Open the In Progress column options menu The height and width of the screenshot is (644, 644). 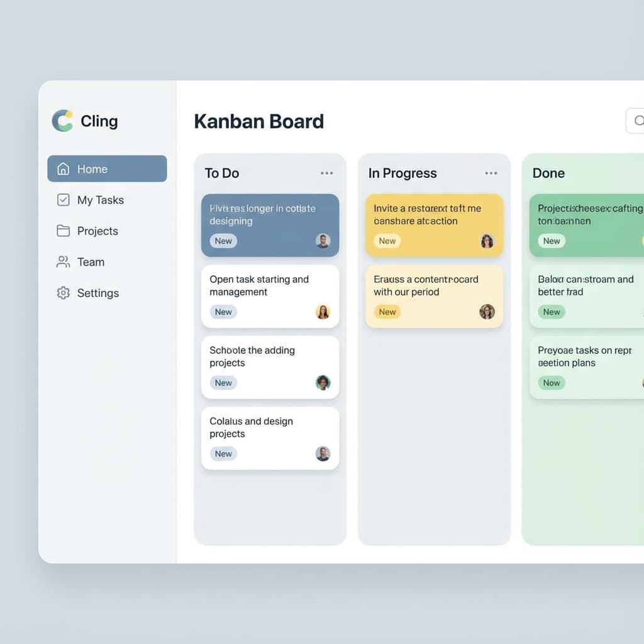tap(490, 172)
